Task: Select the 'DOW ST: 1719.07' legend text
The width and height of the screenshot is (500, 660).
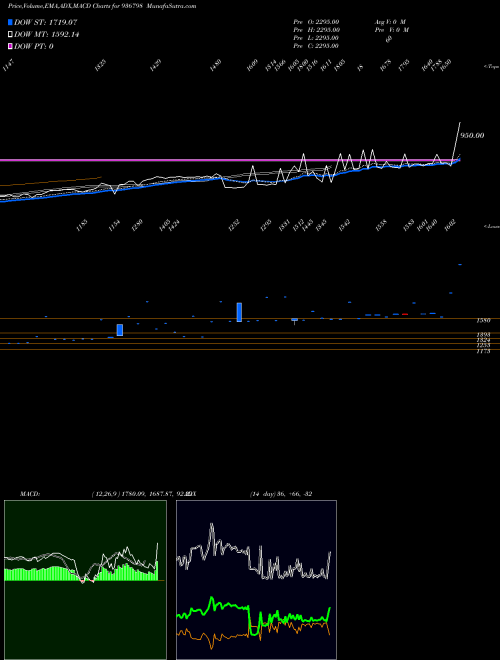Action: click(45, 22)
